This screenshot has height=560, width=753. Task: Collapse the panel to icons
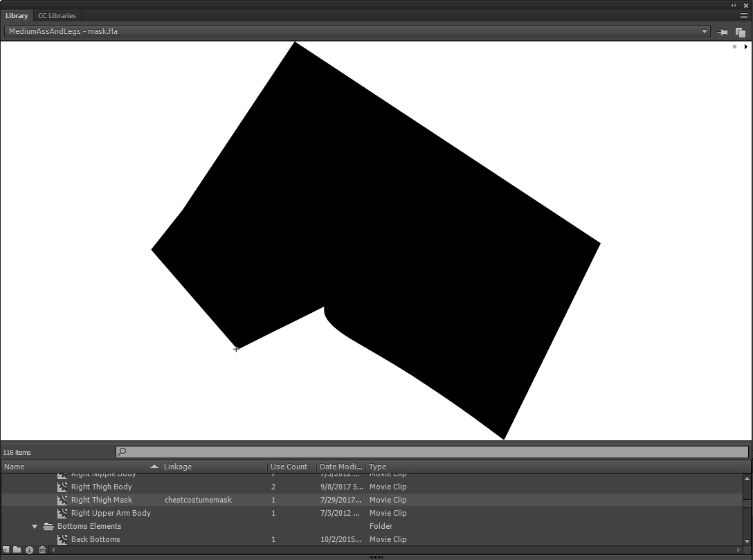coord(734,5)
